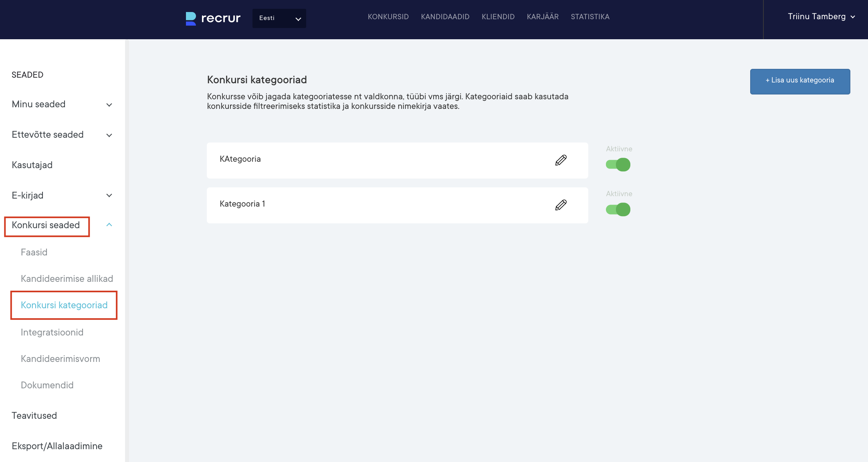Open the STATISTIKA menu item
Screen dimensions: 868x462
coord(590,17)
